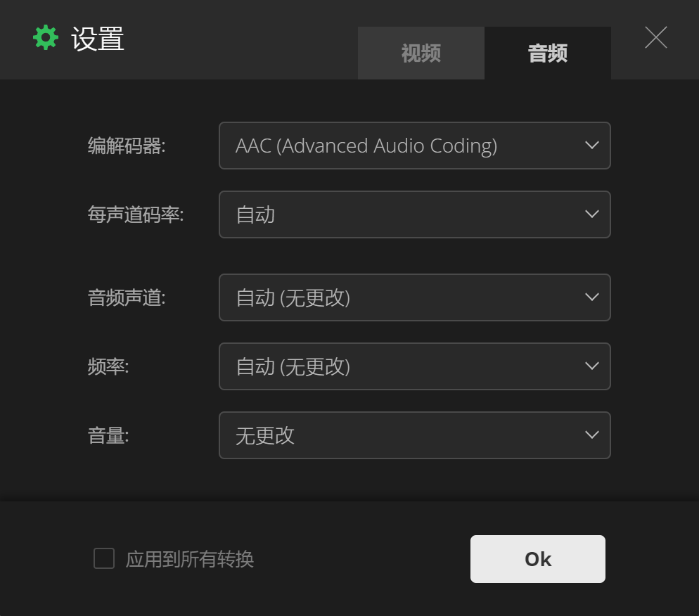The height and width of the screenshot is (616, 699).
Task: Click the 设置 dialog title text
Action: 98,39
